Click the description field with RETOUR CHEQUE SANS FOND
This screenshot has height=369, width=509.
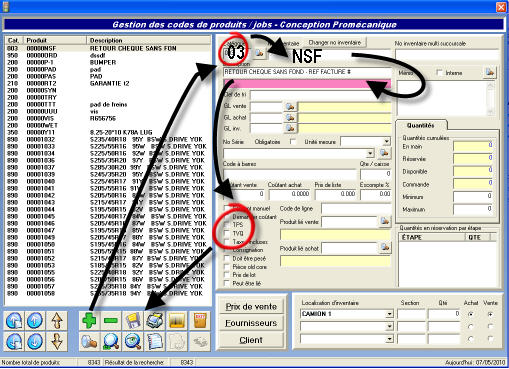pos(307,72)
